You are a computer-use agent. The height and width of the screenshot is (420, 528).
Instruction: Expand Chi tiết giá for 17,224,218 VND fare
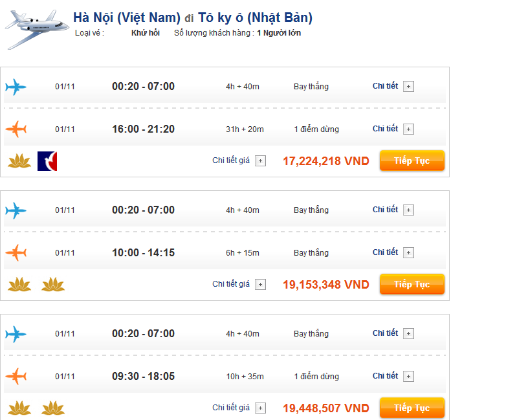tap(260, 161)
